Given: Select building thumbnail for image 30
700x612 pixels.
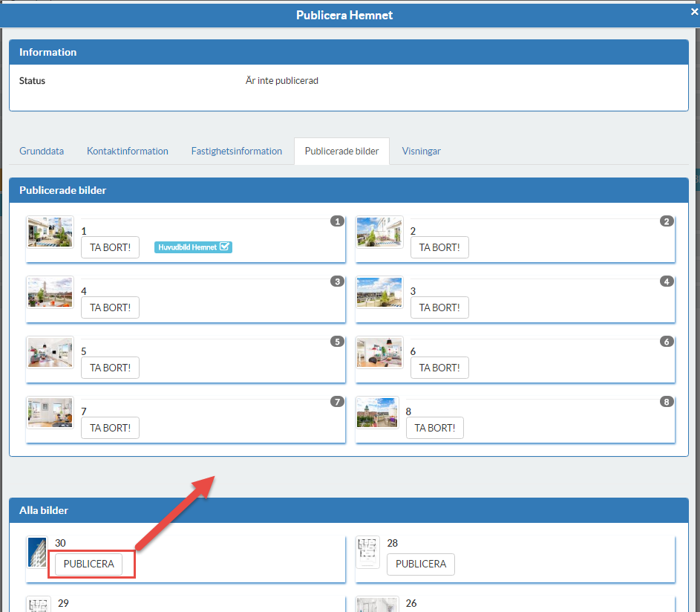Looking at the screenshot, I should point(37,552).
